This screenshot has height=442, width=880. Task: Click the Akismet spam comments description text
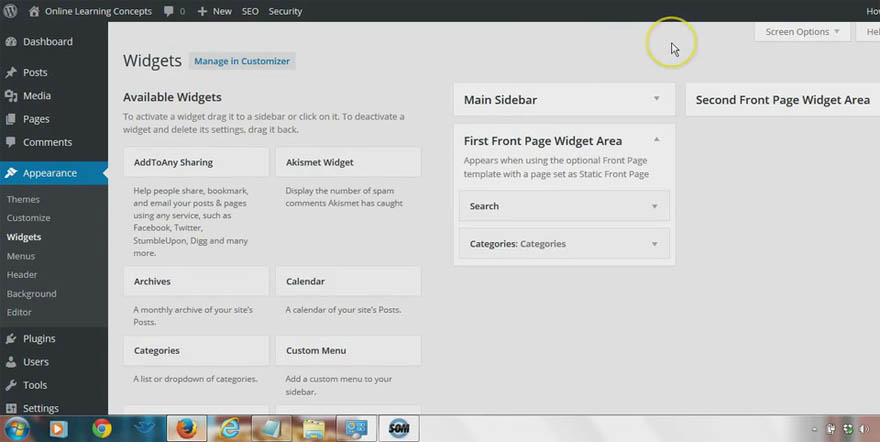[x=344, y=197]
